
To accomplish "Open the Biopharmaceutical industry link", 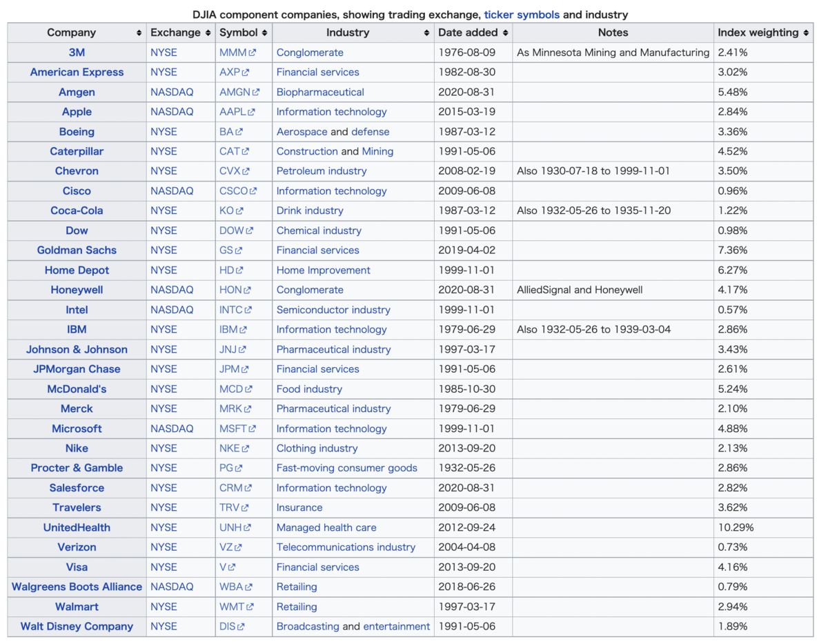I will [320, 92].
